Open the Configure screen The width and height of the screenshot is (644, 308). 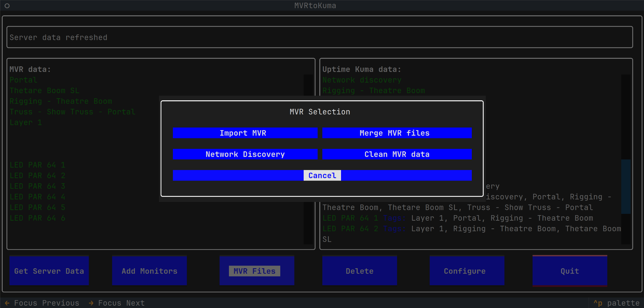pos(467,271)
